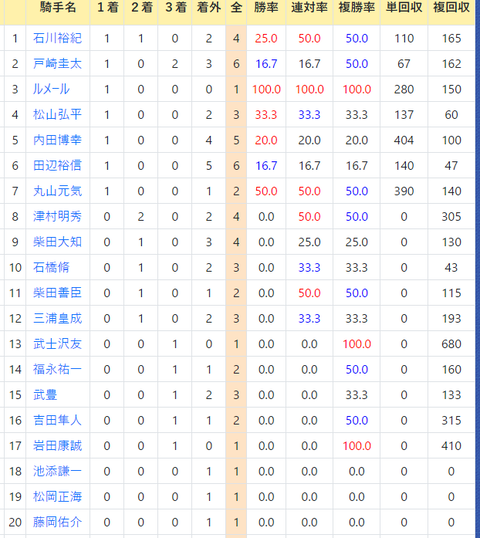Open 三浦皇成 jockey page
Screen dimensions: 480x538
(x=57, y=318)
